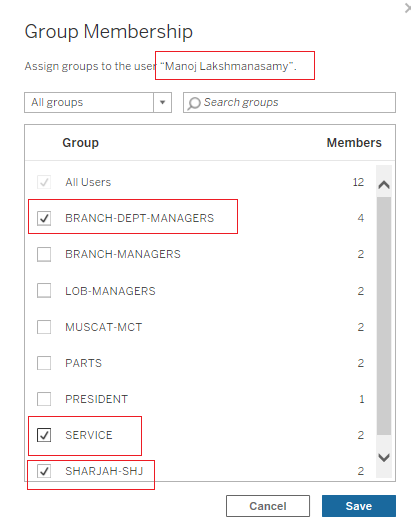Focus the Search groups input field
411x527 pixels.
(x=289, y=103)
